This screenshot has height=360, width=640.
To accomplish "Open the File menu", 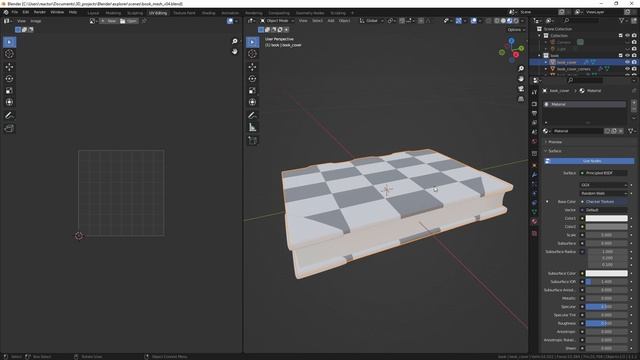I will point(15,12).
